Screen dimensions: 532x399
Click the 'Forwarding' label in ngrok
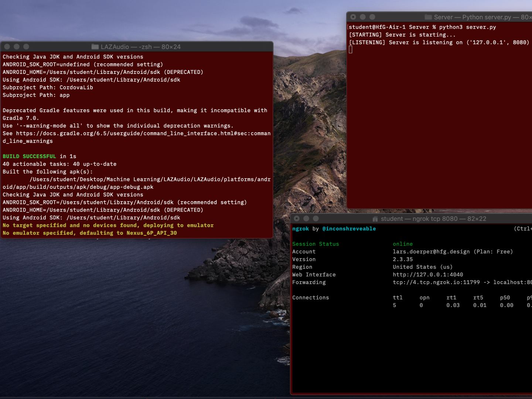pyautogui.click(x=309, y=282)
